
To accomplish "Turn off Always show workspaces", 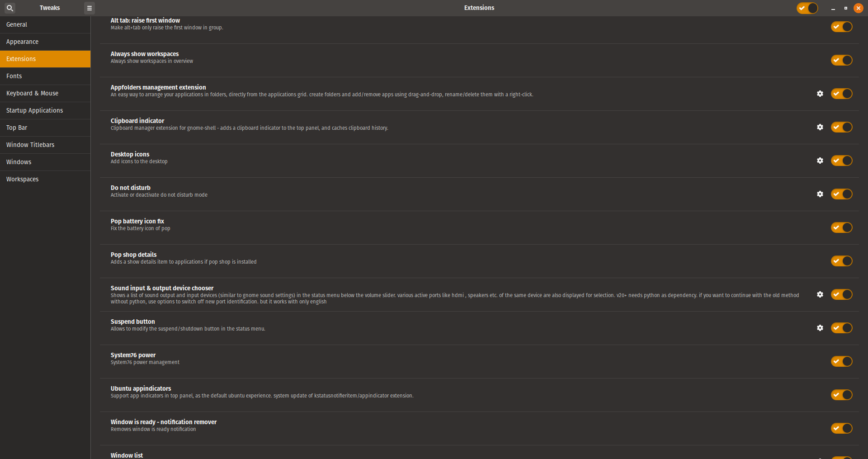I will (x=842, y=60).
